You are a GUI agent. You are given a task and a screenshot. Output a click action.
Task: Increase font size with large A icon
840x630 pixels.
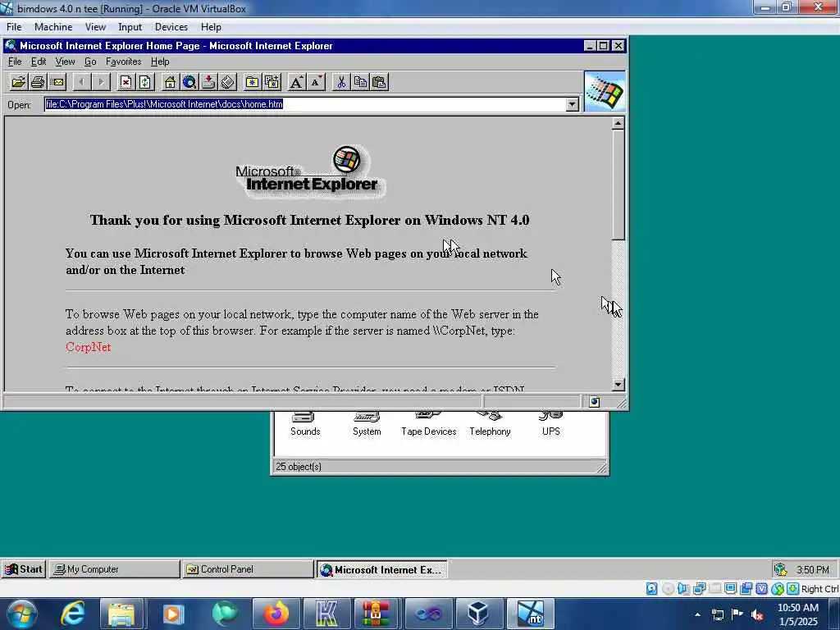click(x=296, y=82)
